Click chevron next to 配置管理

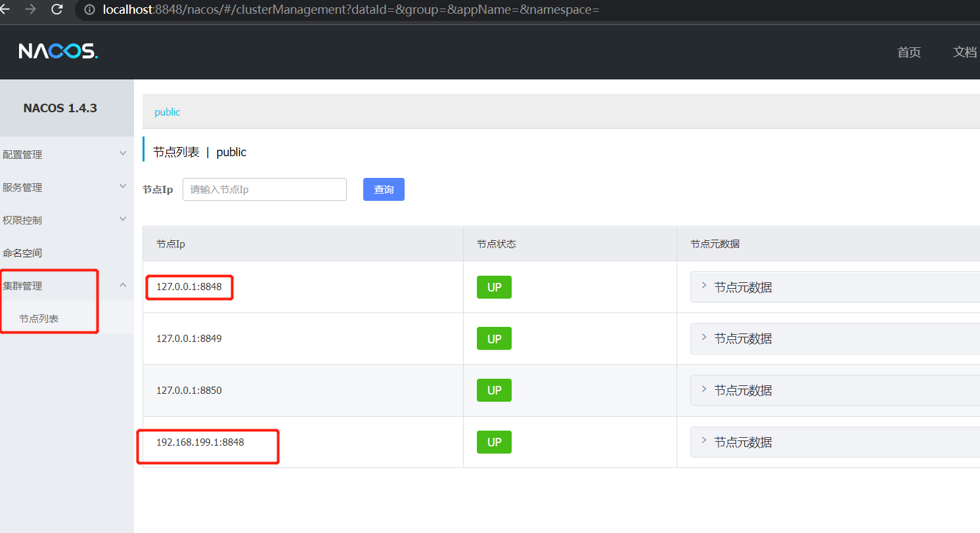click(x=123, y=153)
